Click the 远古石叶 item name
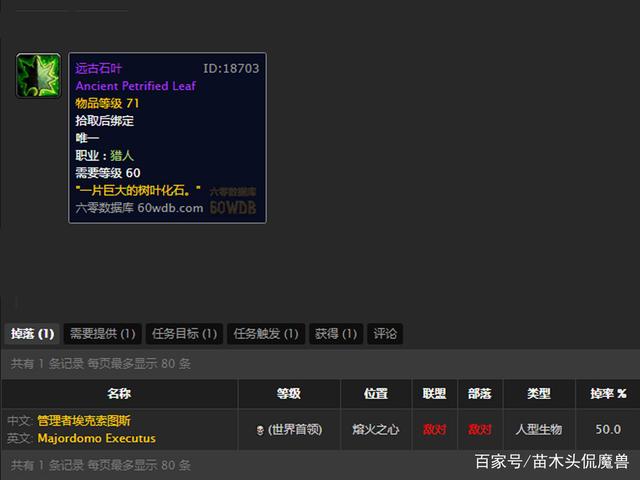This screenshot has width=640, height=480. click(x=98, y=68)
